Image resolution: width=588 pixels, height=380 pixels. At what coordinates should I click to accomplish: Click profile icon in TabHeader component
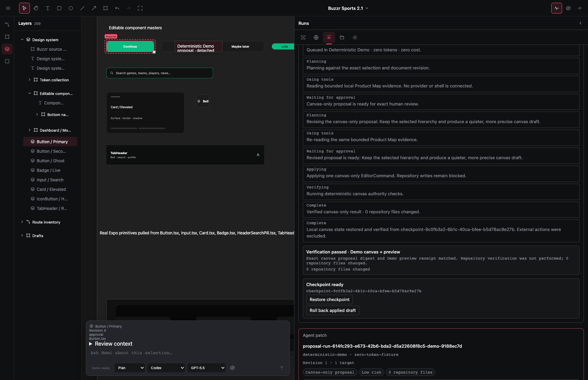coord(258,155)
